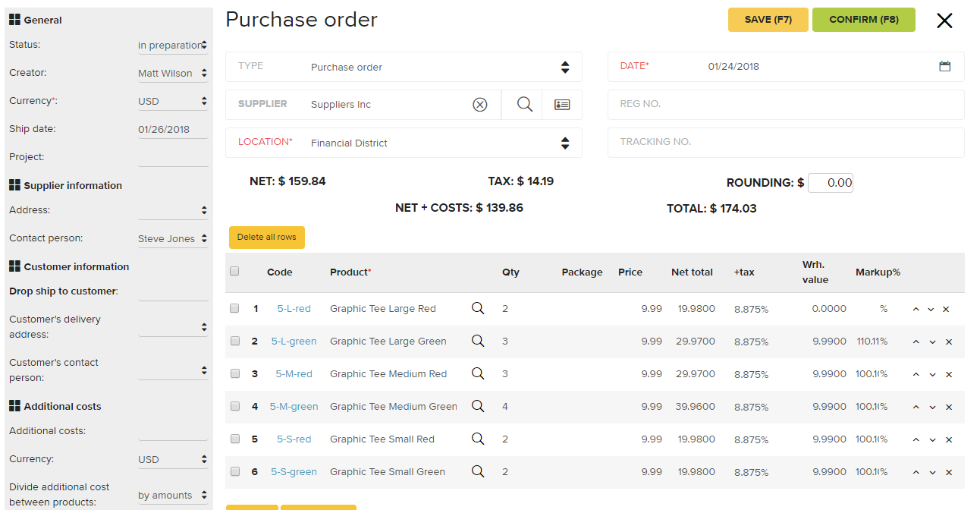
Task: Move 5-L-red row up
Action: 916,310
